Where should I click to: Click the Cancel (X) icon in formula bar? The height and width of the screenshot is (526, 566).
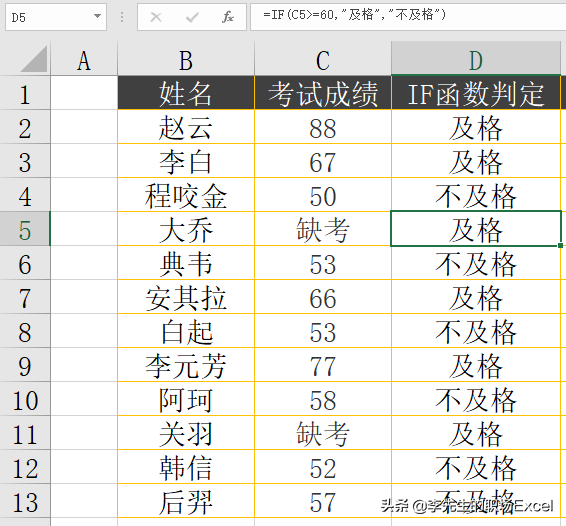pyautogui.click(x=156, y=17)
